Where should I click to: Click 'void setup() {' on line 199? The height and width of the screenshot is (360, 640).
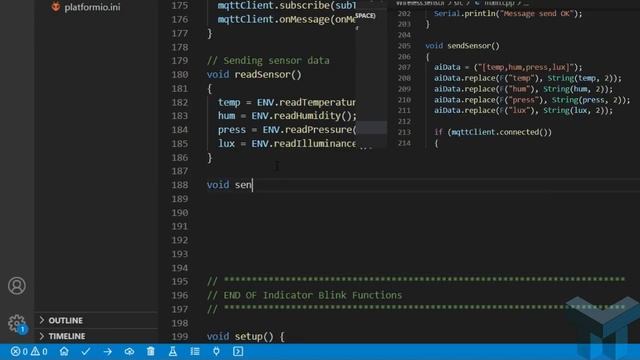click(246, 336)
